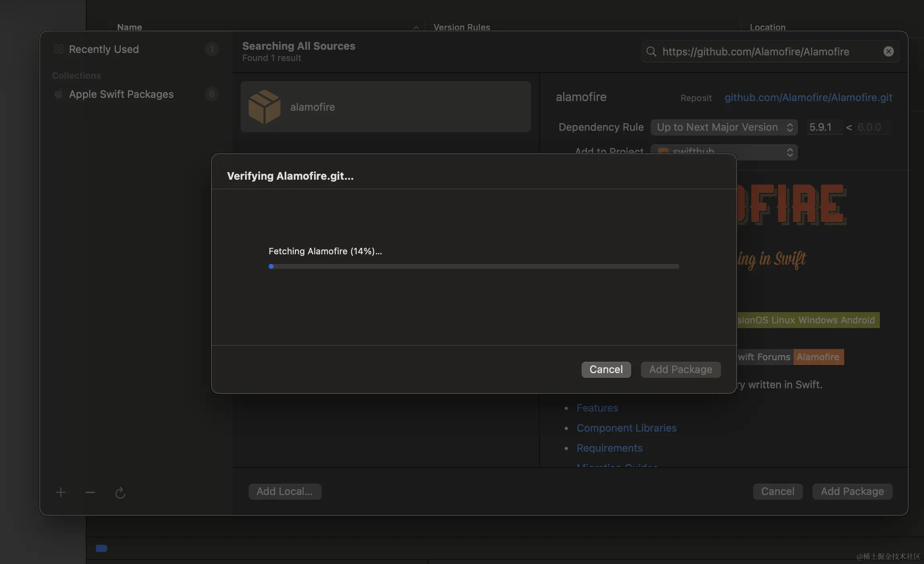Click the Features link in readme
The image size is (924, 564).
[597, 408]
